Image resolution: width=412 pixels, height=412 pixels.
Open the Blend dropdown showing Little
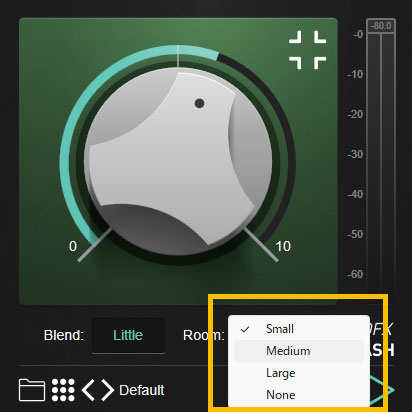click(x=128, y=335)
